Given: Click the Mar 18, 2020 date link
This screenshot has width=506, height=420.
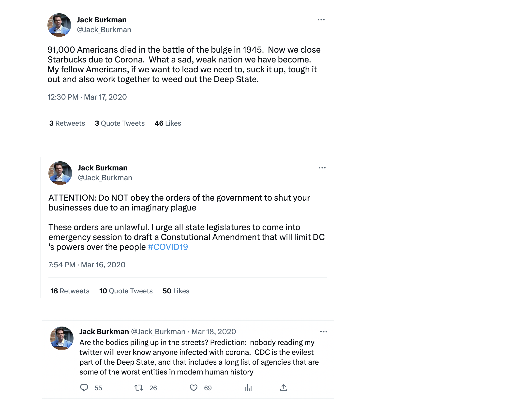Looking at the screenshot, I should pos(214,332).
